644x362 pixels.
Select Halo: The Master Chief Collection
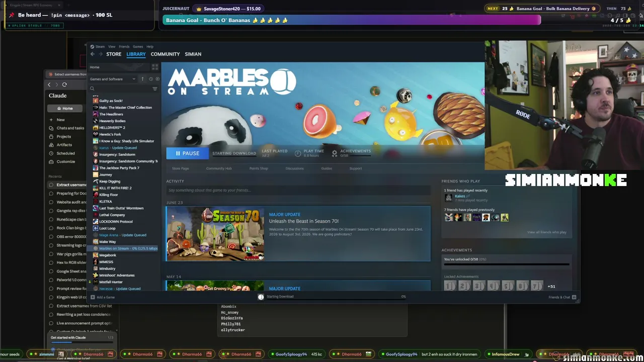[125, 108]
